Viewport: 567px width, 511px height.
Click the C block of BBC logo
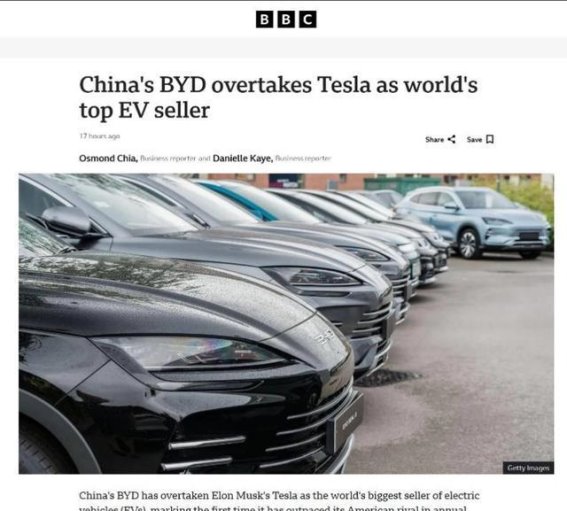[308, 19]
